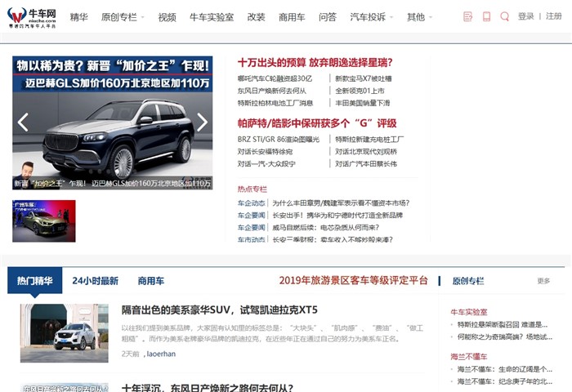Viewport: 572px width, 392px height.
Task: Open 何能称之为奇瑞高端?场地试 sidebar article
Action: tap(505, 337)
